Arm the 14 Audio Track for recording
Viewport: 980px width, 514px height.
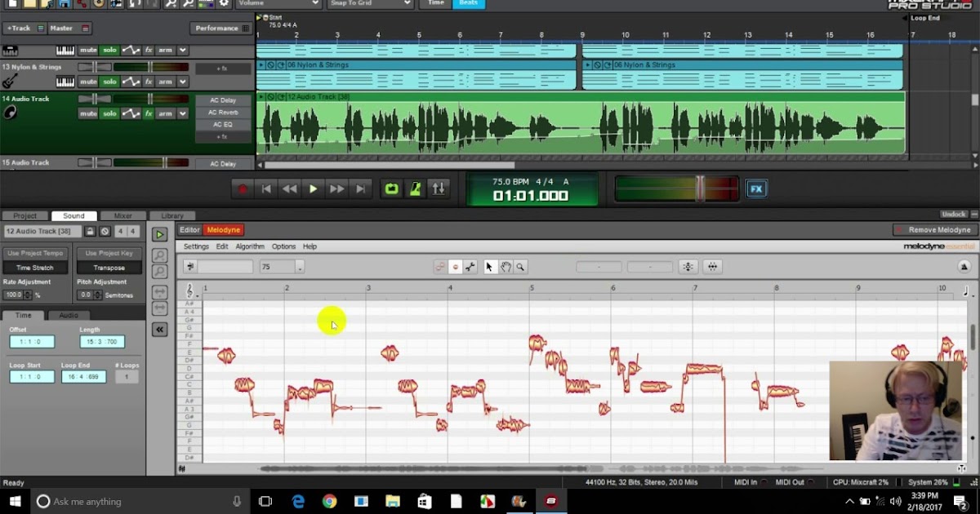click(166, 113)
